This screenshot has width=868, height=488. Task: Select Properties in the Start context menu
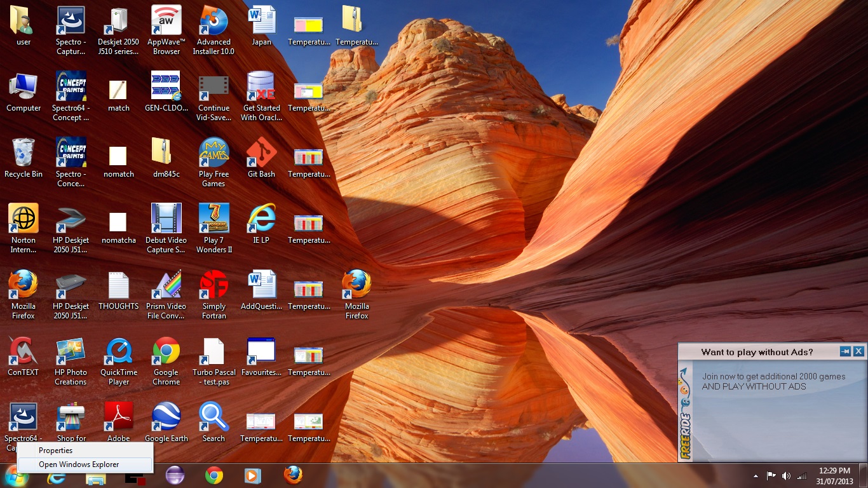point(56,451)
